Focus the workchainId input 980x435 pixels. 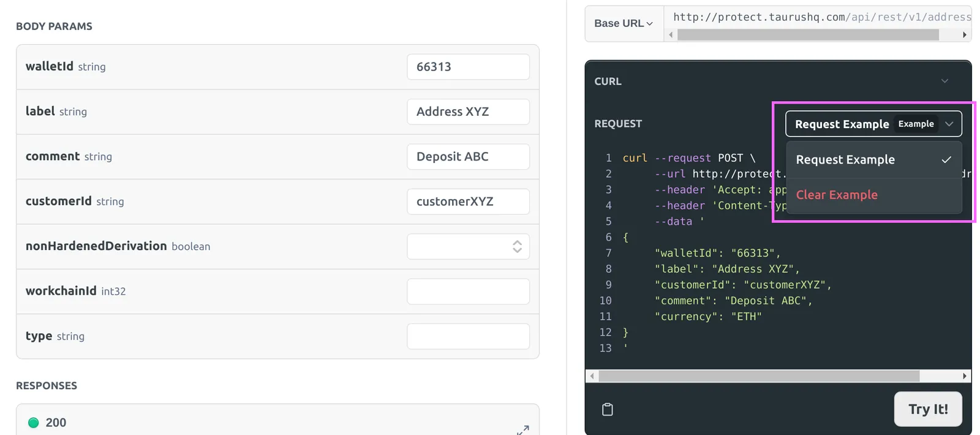pyautogui.click(x=468, y=291)
